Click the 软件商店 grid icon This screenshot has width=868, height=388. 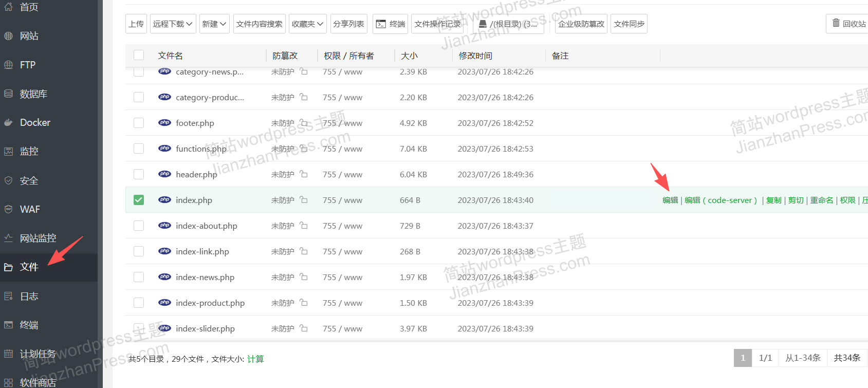[8, 382]
